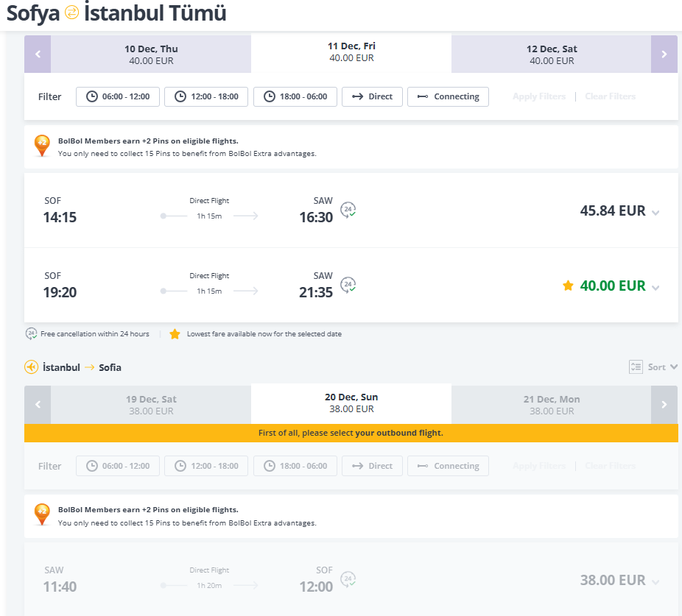Toggle outbound 12:00 - 18:00 time filter
This screenshot has width=682, height=616.
pyautogui.click(x=206, y=96)
